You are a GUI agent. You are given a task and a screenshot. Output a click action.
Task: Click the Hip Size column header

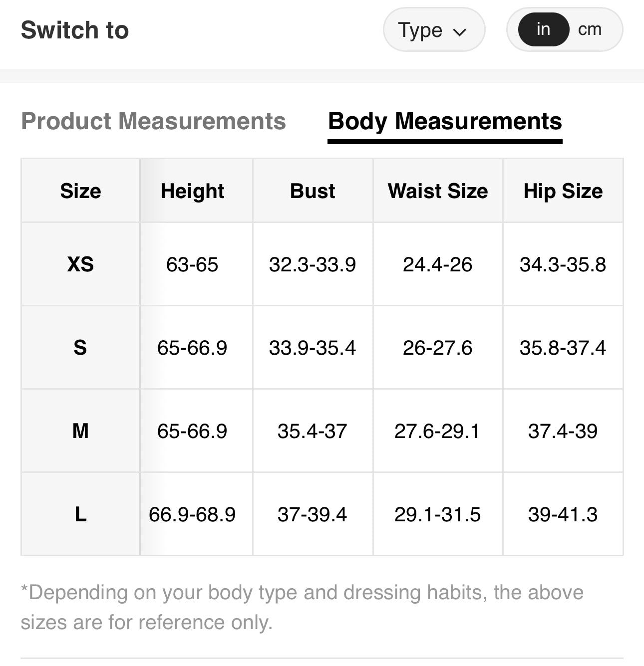coord(563,191)
